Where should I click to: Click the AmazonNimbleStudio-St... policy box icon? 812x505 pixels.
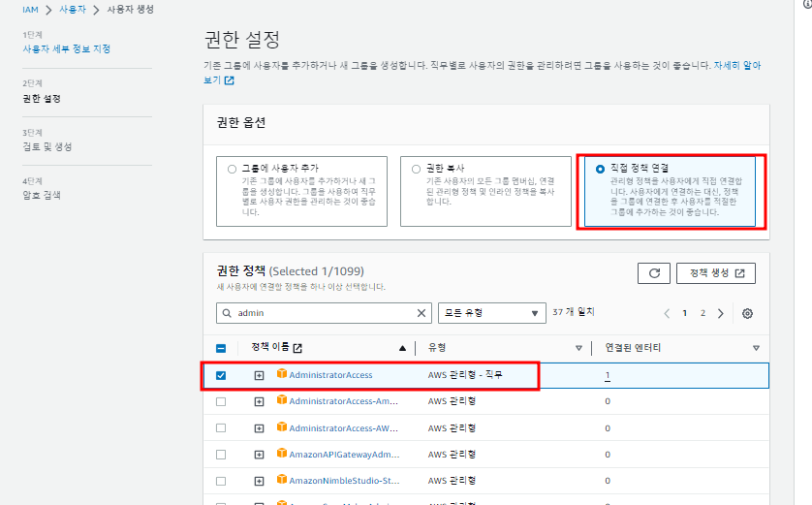pos(282,480)
